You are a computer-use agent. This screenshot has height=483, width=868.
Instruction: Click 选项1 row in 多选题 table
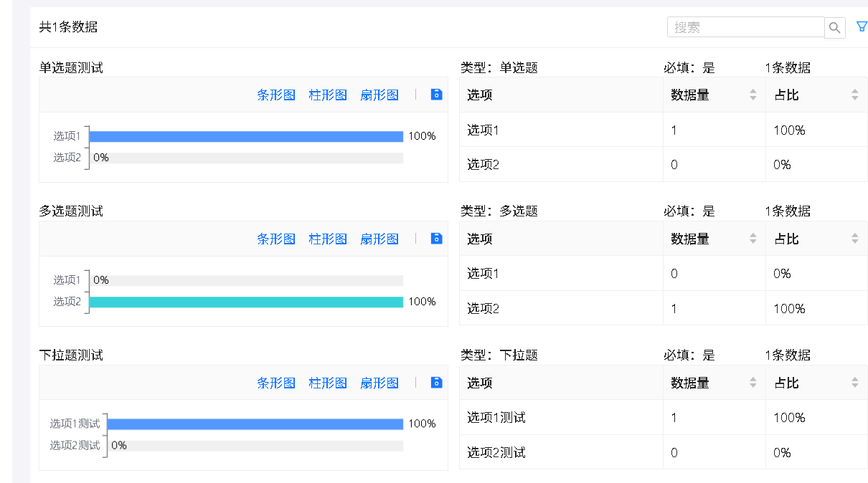pos(664,273)
